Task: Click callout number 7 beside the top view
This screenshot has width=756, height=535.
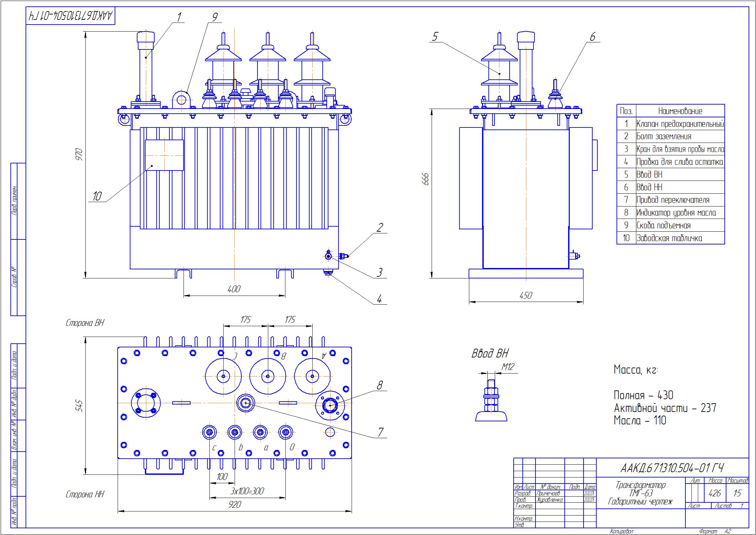Action: pos(380,432)
